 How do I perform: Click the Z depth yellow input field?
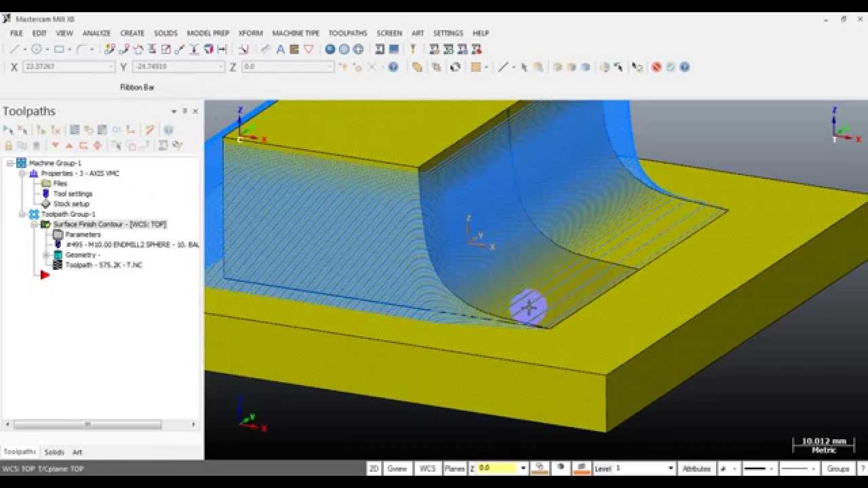[x=498, y=468]
